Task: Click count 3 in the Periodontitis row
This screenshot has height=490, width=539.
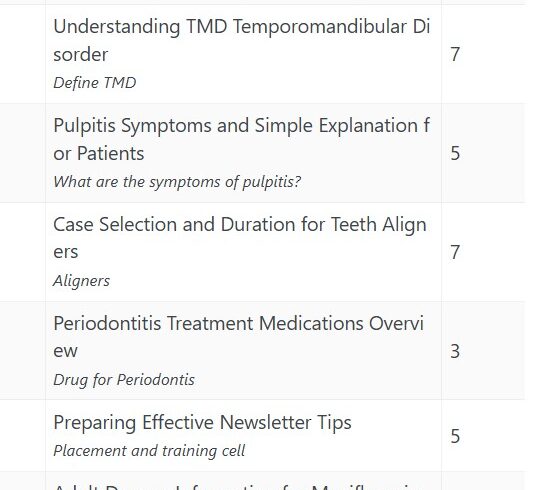Action: pos(455,351)
